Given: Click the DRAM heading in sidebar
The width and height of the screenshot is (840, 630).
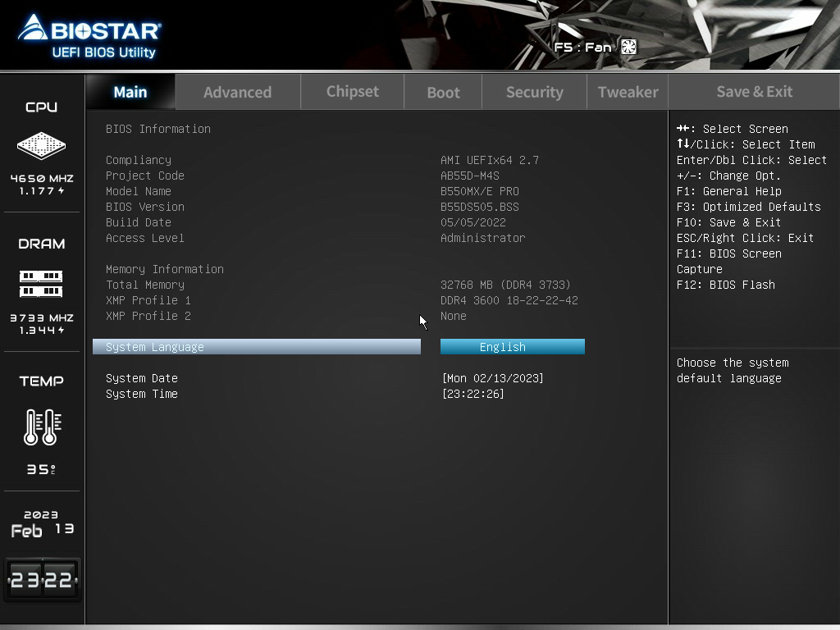Looking at the screenshot, I should click(x=41, y=244).
